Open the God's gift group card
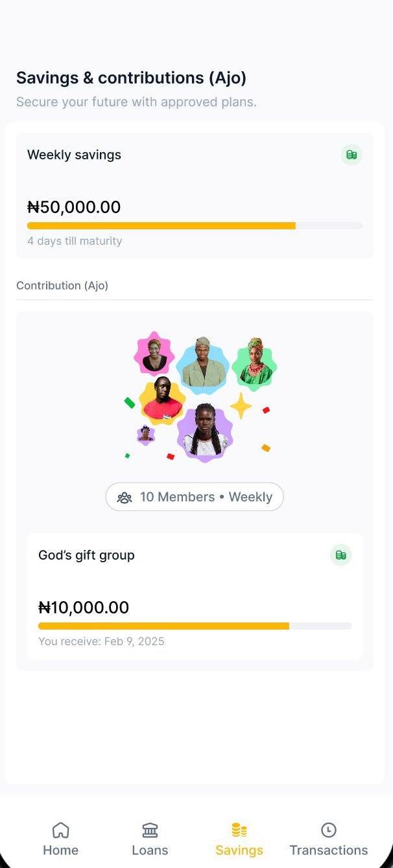 pos(195,596)
